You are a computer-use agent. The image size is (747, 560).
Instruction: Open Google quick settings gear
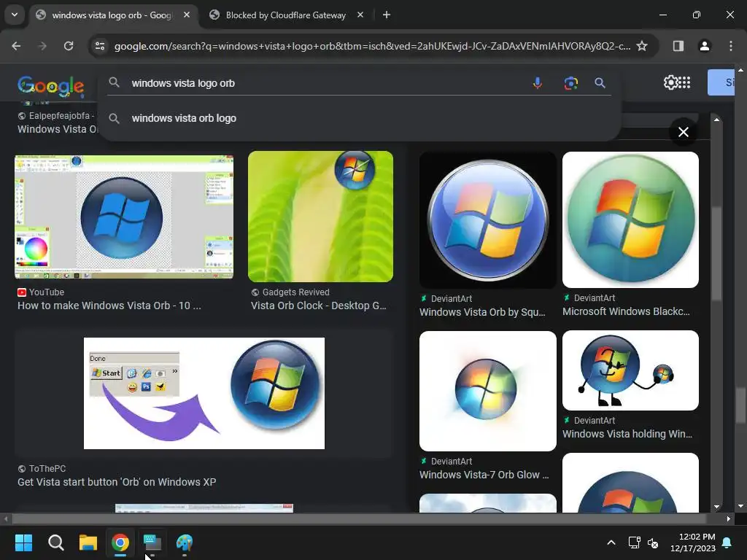pyautogui.click(x=670, y=82)
